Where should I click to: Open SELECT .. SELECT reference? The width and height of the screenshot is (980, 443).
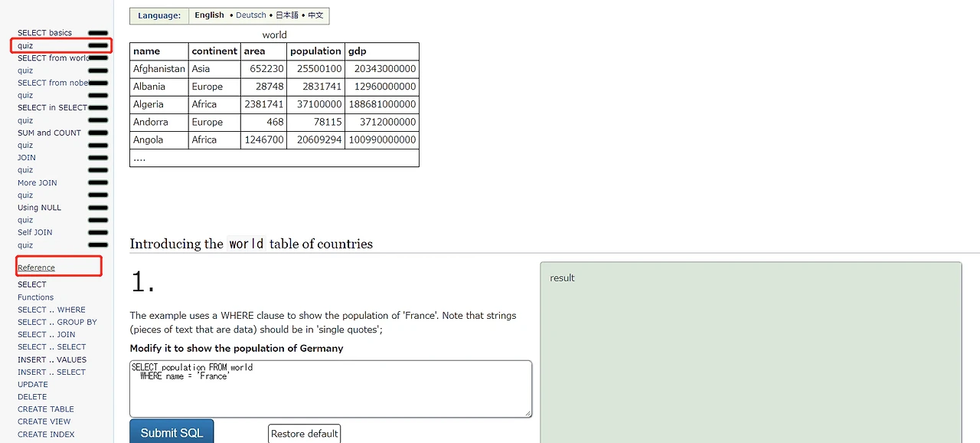coord(51,346)
